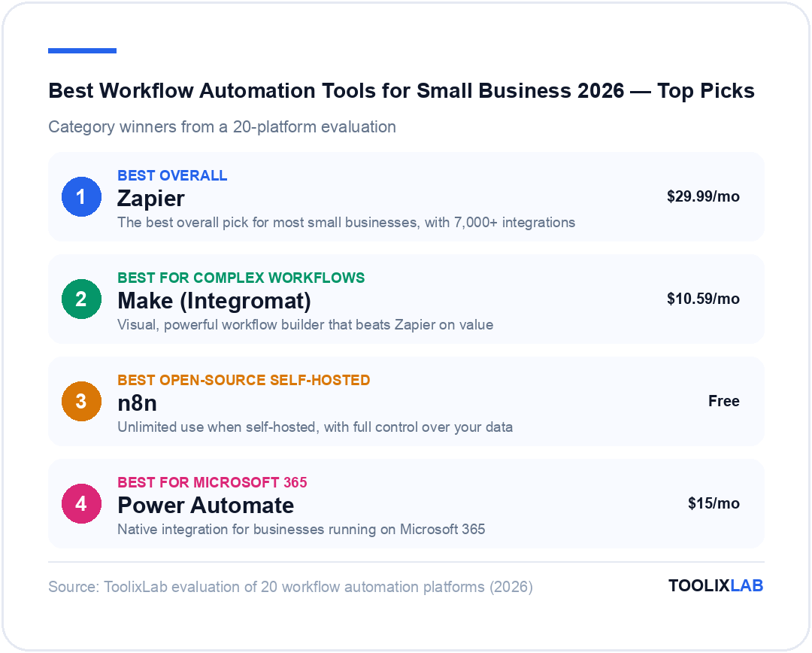Click the BEST FOR MICROSOFT 365 label

(x=212, y=482)
